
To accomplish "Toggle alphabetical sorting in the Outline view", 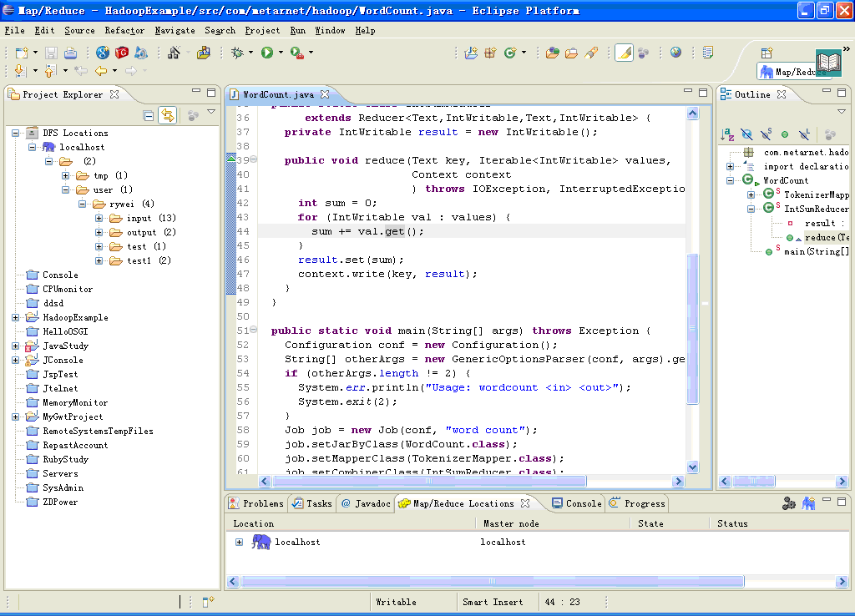I will pyautogui.click(x=727, y=134).
